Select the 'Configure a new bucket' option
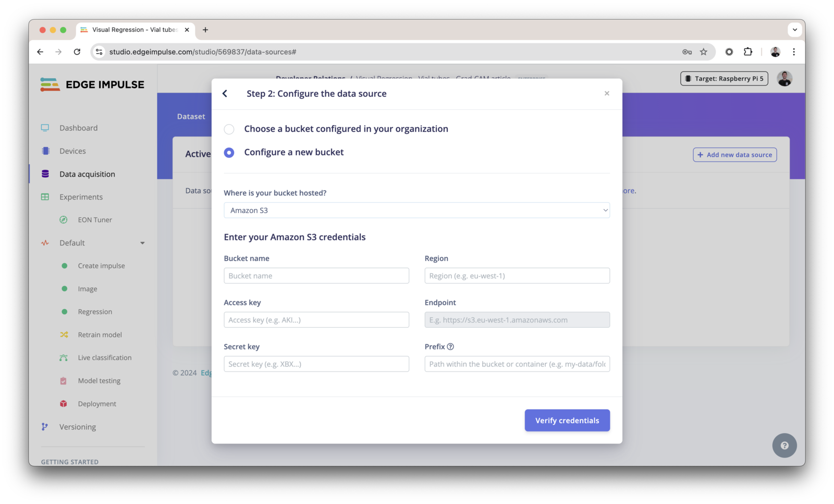The width and height of the screenshot is (834, 504). [229, 153]
